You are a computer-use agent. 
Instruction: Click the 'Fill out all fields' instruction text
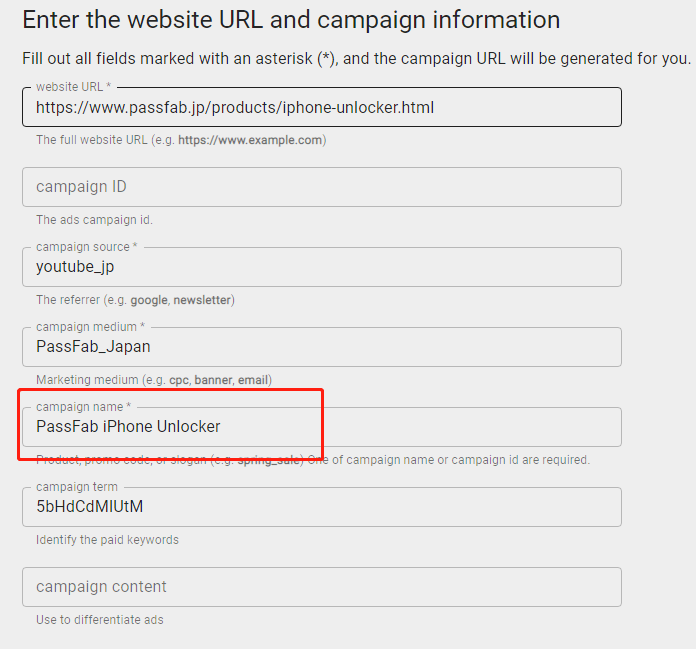point(356,59)
